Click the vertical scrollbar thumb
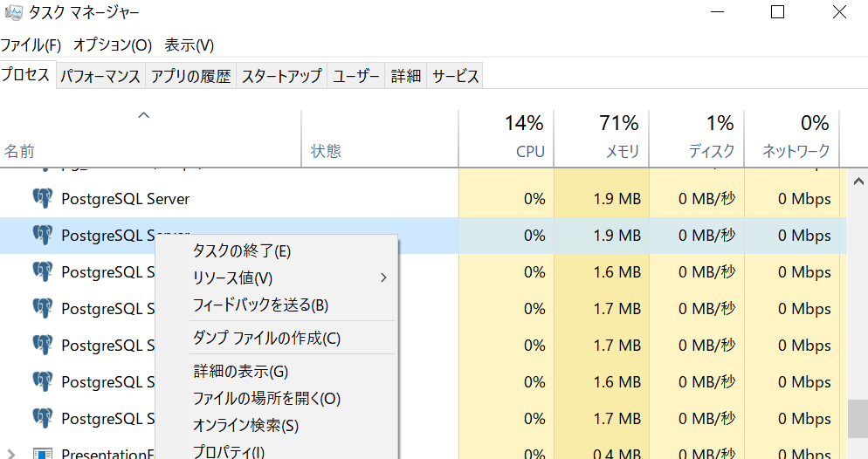 [x=858, y=419]
